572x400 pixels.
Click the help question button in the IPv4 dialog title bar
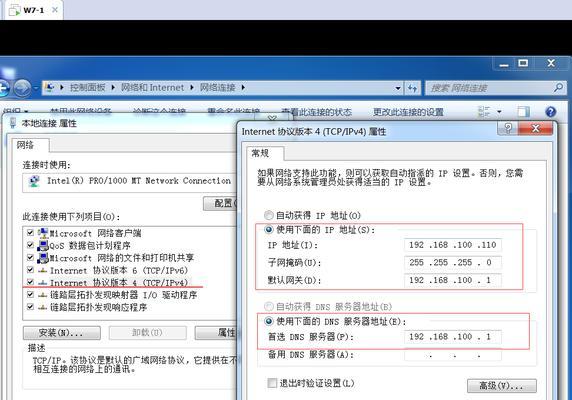point(507,128)
